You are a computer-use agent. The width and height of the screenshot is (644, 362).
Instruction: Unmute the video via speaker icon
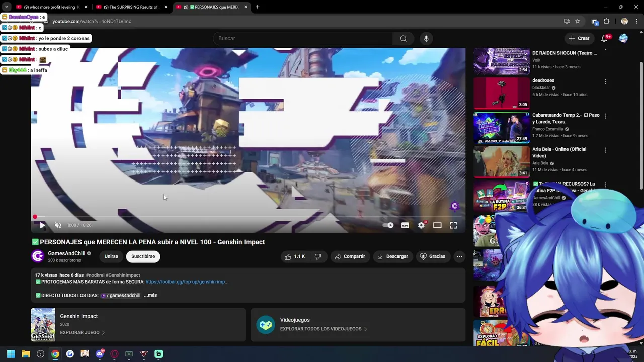coord(58,225)
